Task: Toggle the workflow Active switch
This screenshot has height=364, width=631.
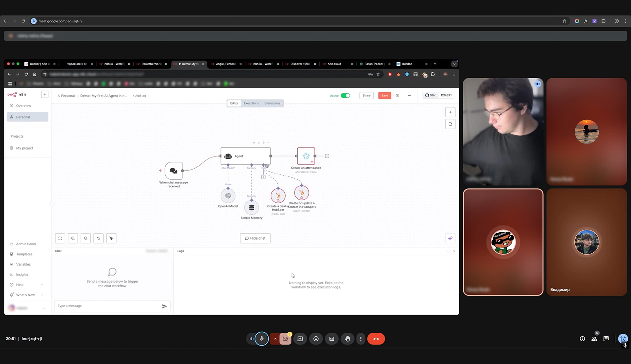Action: tap(345, 96)
